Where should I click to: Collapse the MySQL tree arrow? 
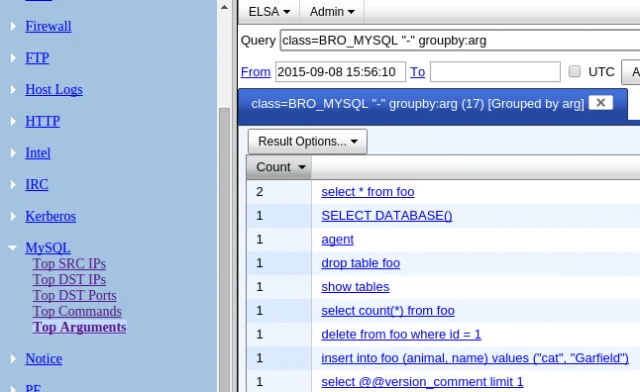click(13, 247)
